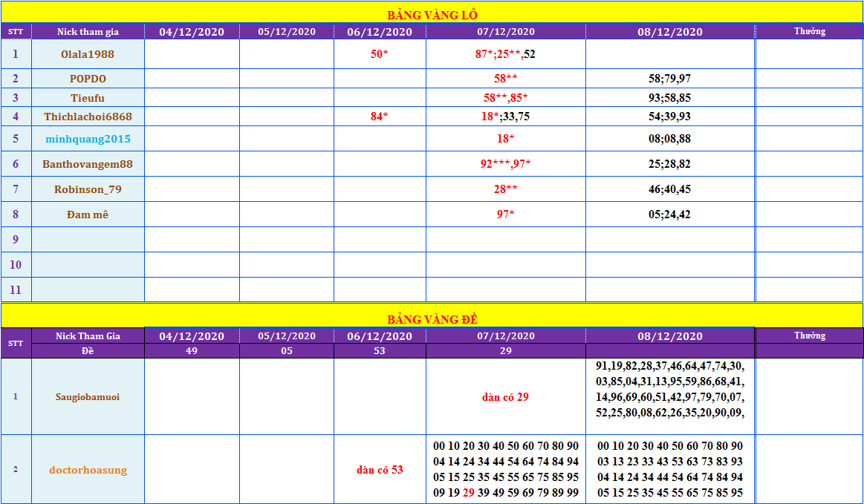The image size is (864, 504).
Task: Click the 'Đề' label cell under Nick Tham Gia
Action: coord(88,351)
